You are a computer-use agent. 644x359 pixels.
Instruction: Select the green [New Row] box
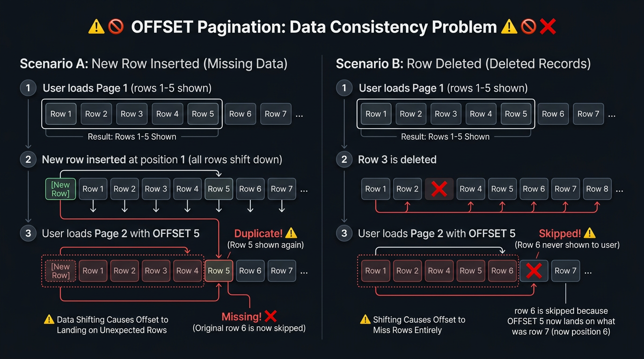60,189
